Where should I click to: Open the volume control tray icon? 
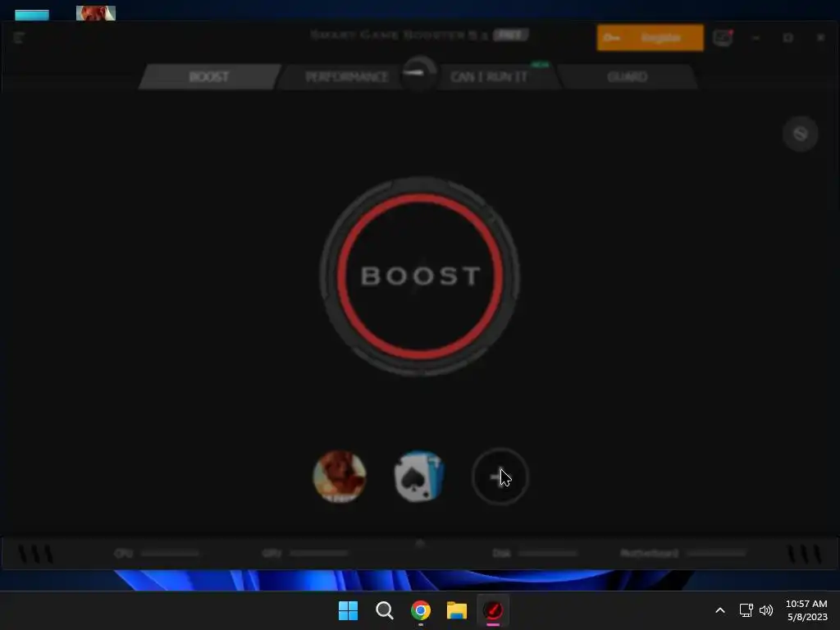point(766,610)
